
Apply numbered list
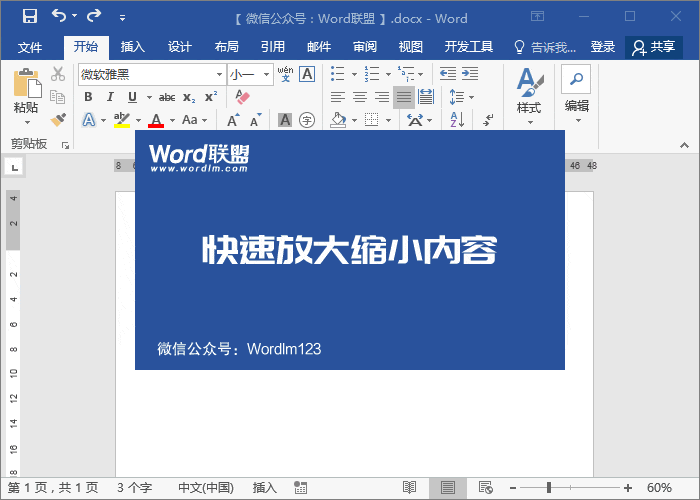click(x=371, y=74)
